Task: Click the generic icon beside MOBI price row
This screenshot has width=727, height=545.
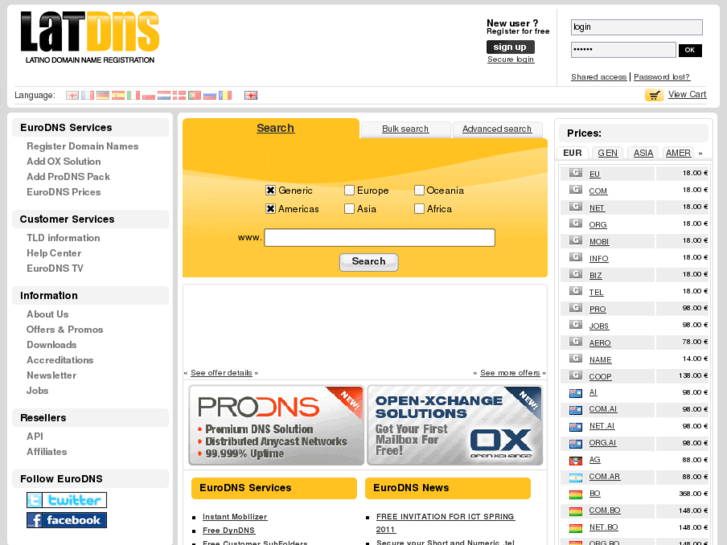Action: (x=575, y=240)
